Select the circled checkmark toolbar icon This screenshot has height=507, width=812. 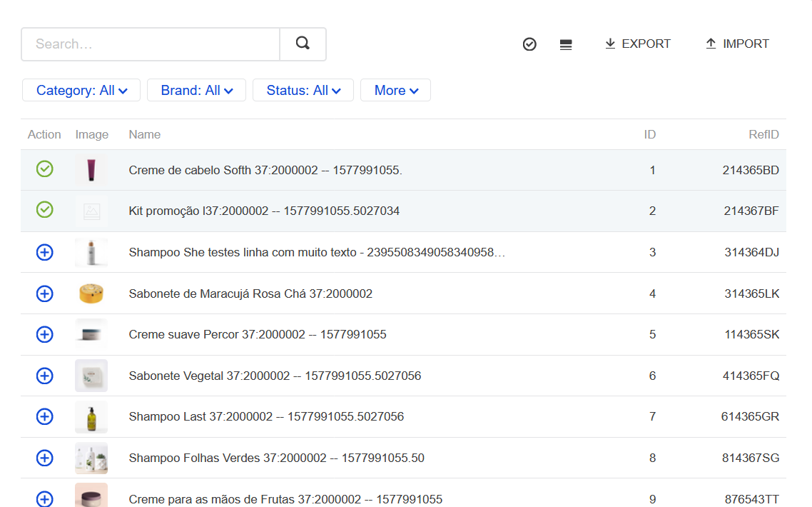click(x=529, y=44)
